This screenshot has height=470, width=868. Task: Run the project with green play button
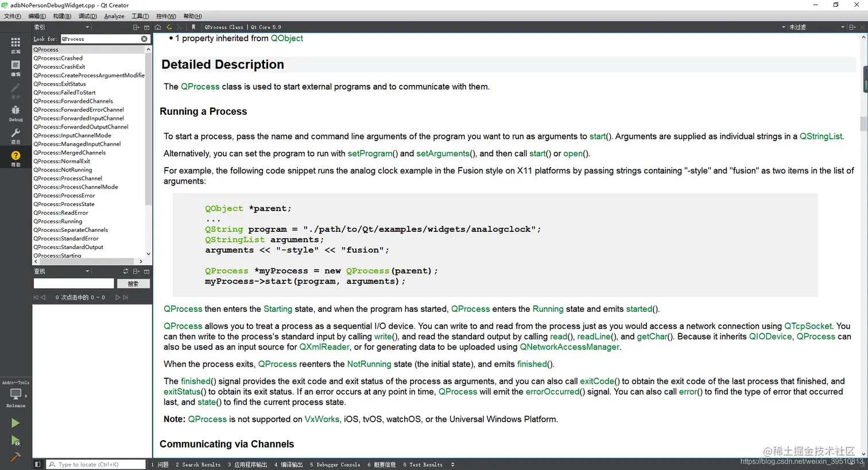click(15, 423)
